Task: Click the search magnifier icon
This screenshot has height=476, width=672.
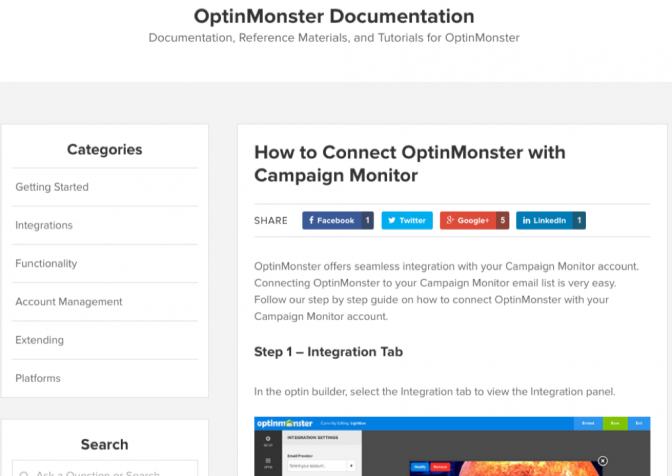Action: click(x=24, y=473)
